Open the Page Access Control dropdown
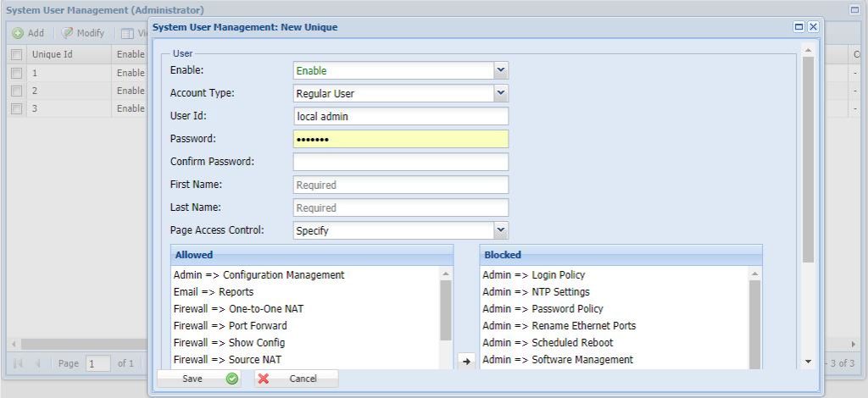 tap(501, 229)
